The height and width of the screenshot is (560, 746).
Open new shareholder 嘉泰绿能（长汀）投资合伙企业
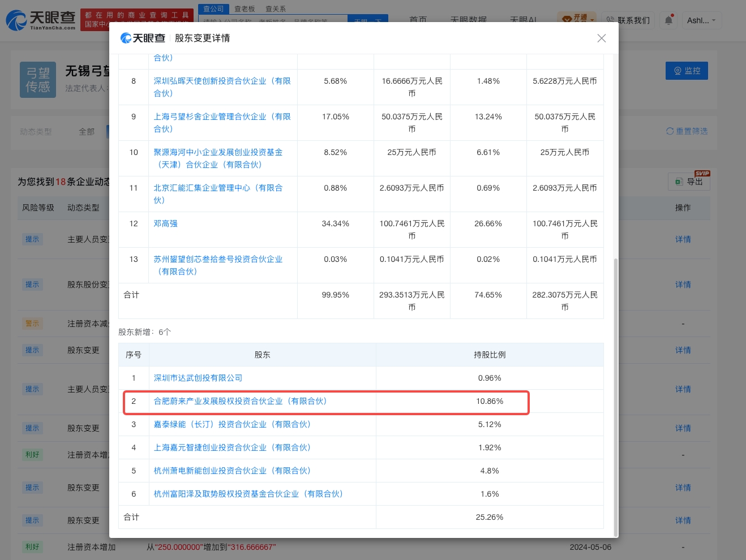tap(232, 424)
